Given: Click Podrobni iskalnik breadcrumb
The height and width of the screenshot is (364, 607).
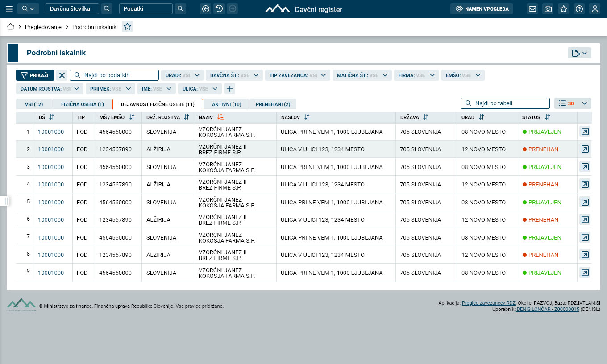Looking at the screenshot, I should (94, 27).
